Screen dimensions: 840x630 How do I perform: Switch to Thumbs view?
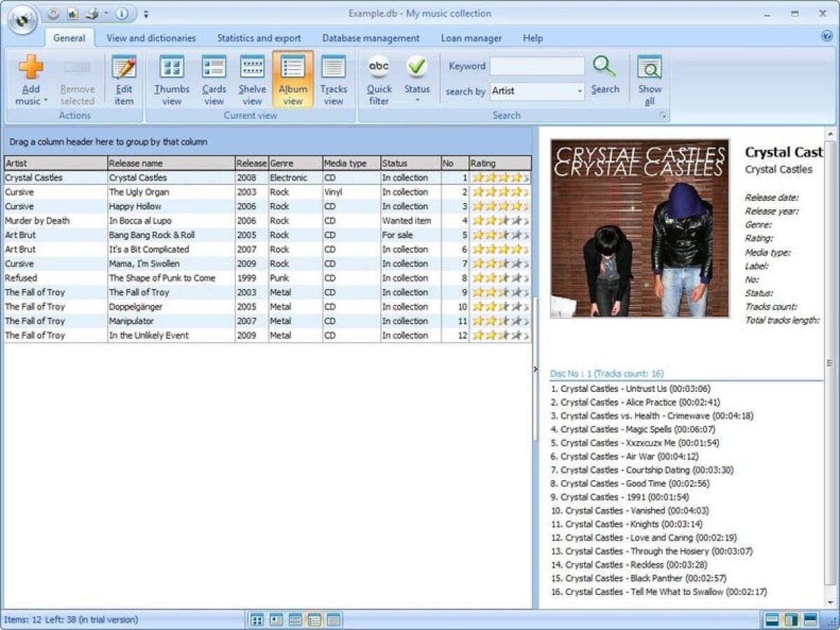pyautogui.click(x=171, y=78)
